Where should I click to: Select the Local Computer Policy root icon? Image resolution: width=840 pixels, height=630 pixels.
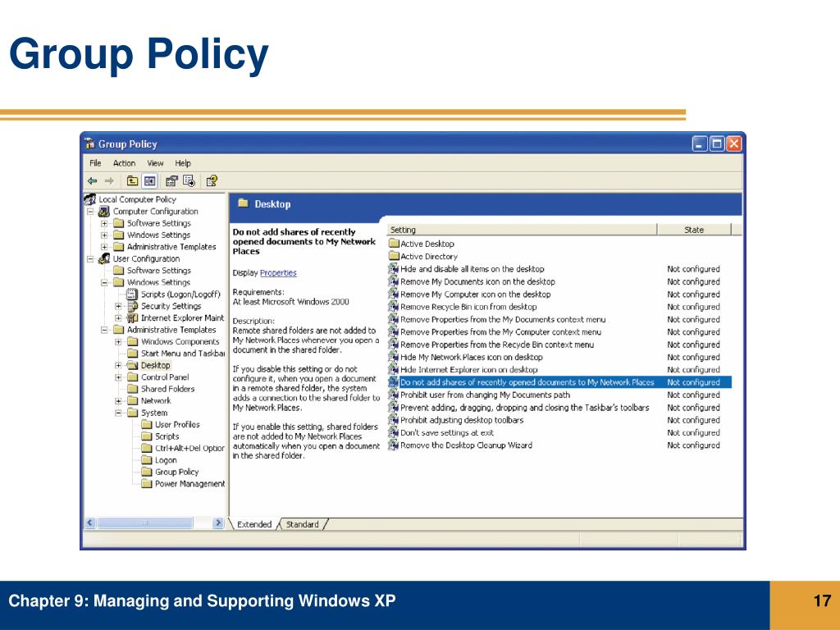90,199
